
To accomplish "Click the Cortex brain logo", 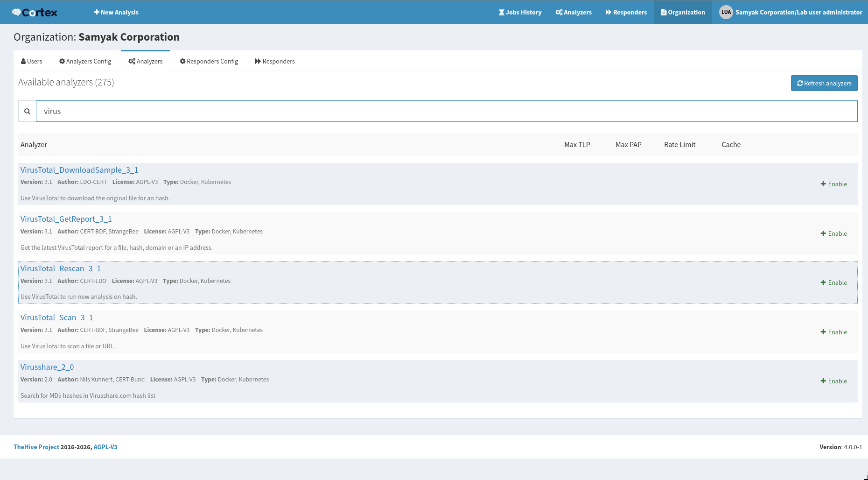I will click(35, 12).
